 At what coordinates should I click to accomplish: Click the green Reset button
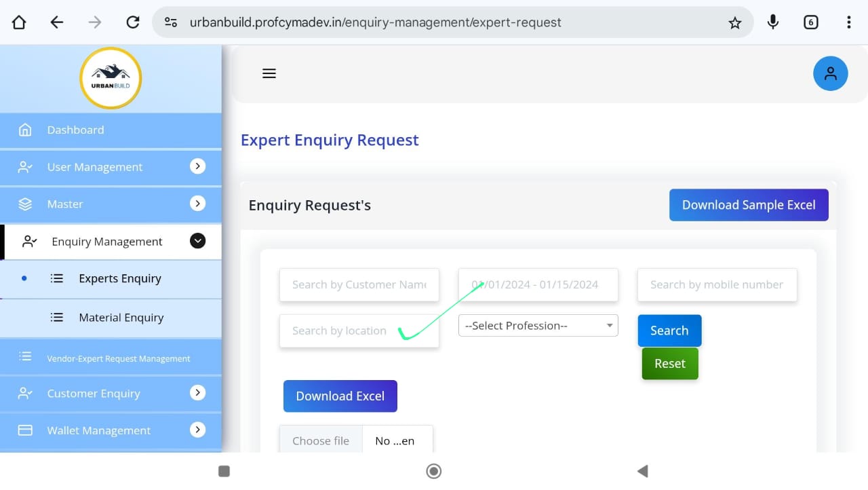(x=670, y=364)
